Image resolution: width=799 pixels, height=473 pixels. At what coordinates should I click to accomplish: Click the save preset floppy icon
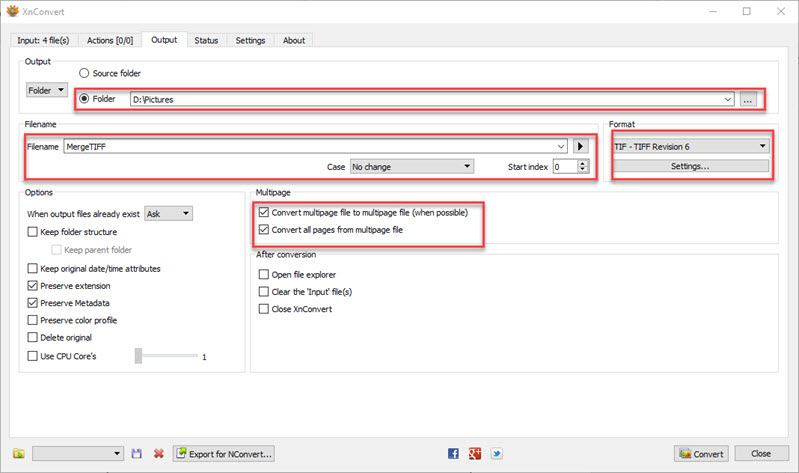coord(137,454)
